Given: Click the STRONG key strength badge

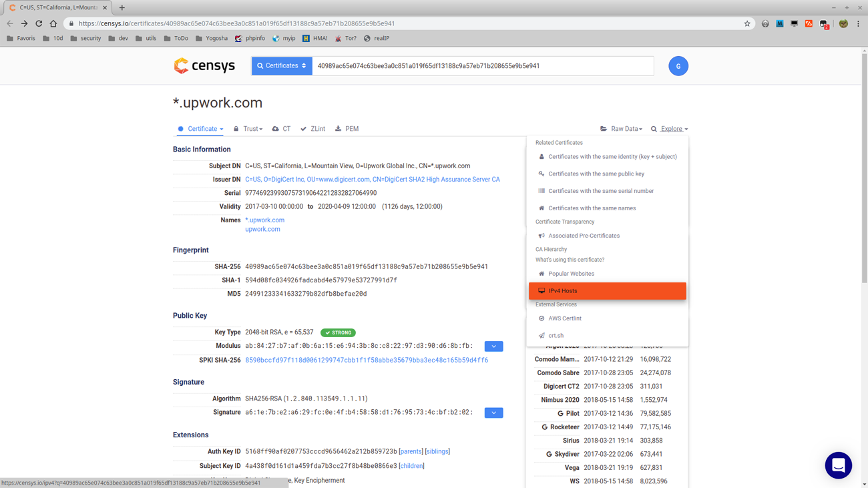Looking at the screenshot, I should coord(338,332).
